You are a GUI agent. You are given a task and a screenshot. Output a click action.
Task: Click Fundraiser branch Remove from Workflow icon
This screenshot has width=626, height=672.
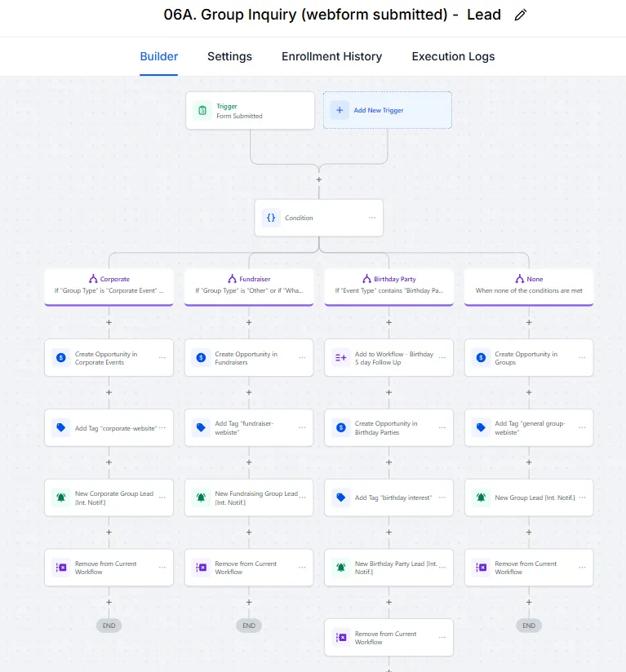201,568
